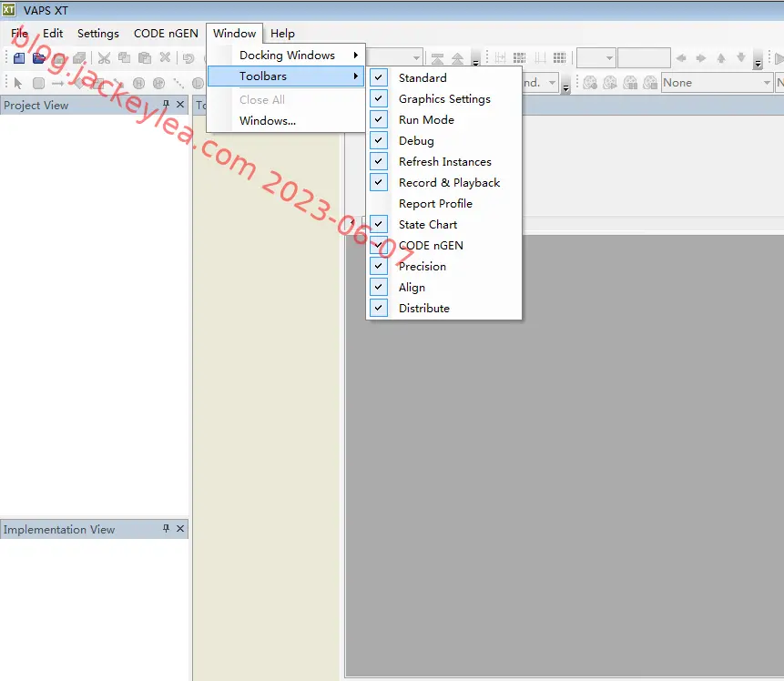This screenshot has height=681, width=784.
Task: Expand the Docking Windows submenu
Action: pyautogui.click(x=286, y=55)
